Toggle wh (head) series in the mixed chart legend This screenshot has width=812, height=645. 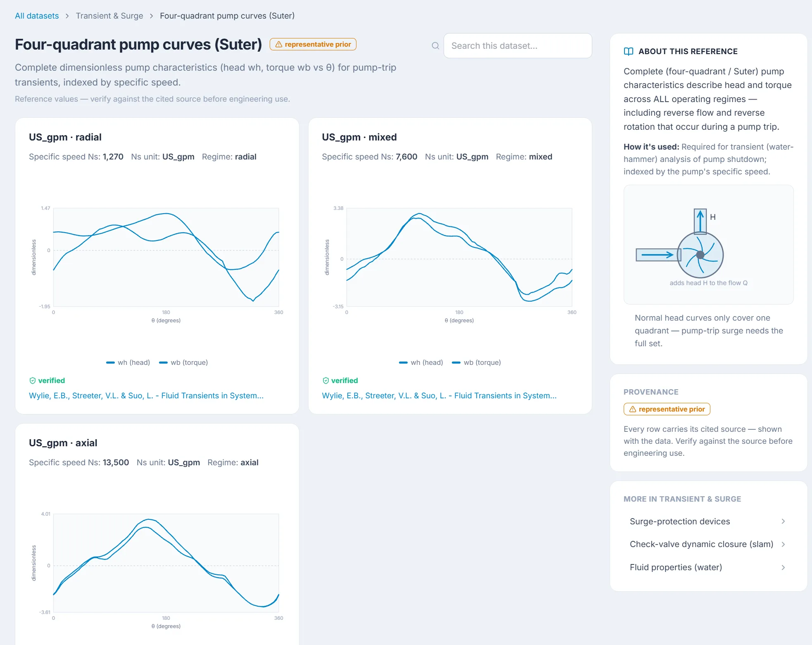pyautogui.click(x=421, y=362)
